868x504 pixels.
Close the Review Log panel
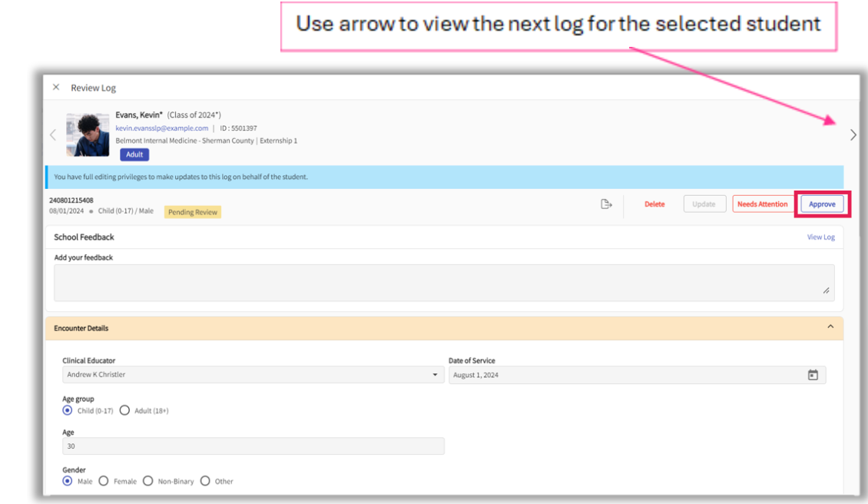pyautogui.click(x=56, y=88)
